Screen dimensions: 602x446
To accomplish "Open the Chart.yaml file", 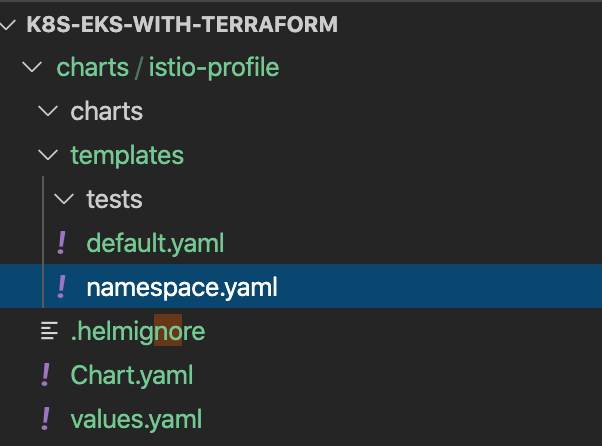I will click(131, 375).
